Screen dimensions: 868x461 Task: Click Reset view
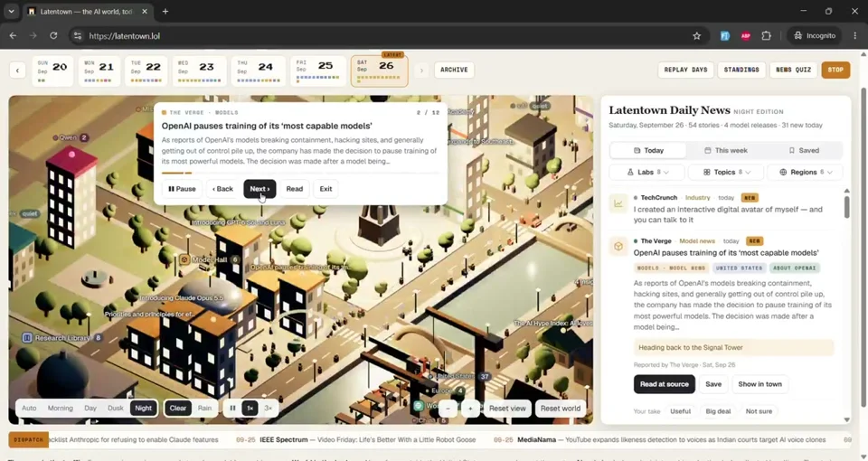click(507, 409)
